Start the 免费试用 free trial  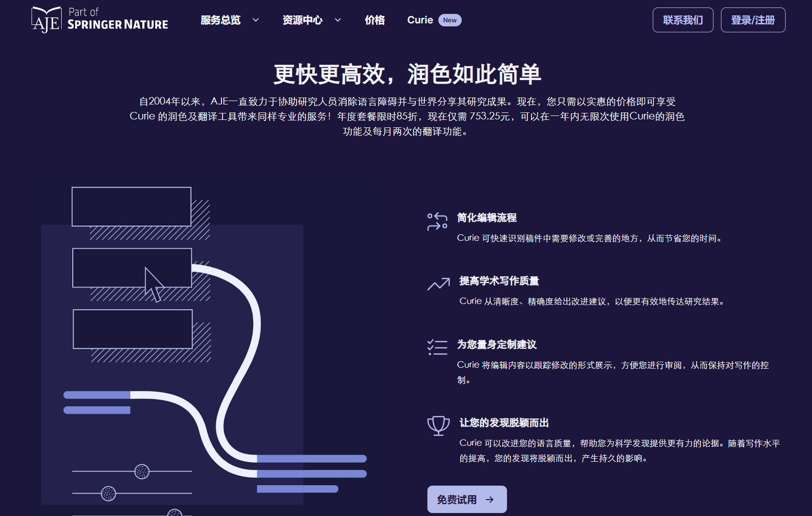(x=457, y=500)
